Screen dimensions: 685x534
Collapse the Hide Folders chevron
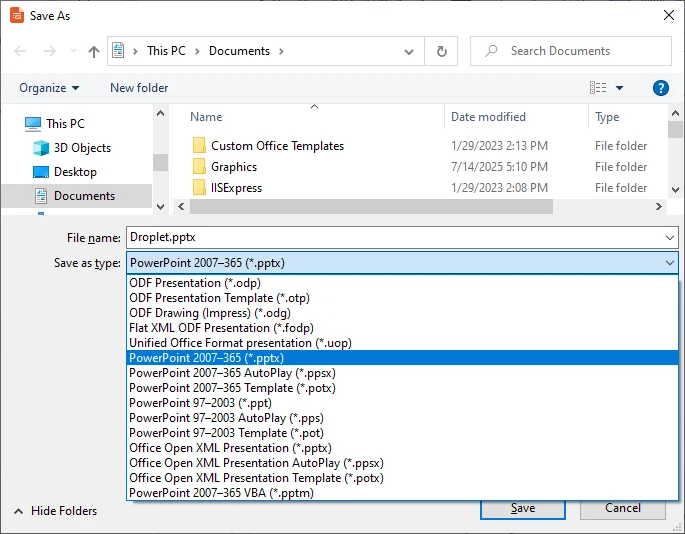(17, 511)
